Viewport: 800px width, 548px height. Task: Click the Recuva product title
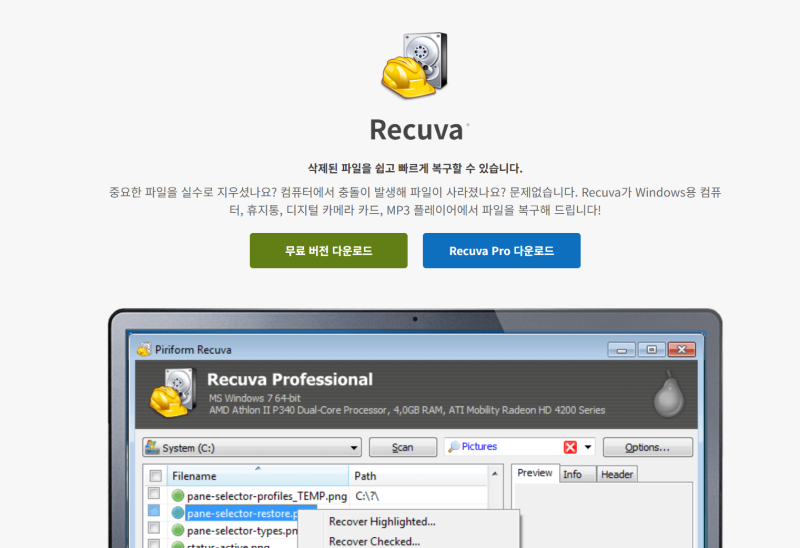[x=416, y=130]
